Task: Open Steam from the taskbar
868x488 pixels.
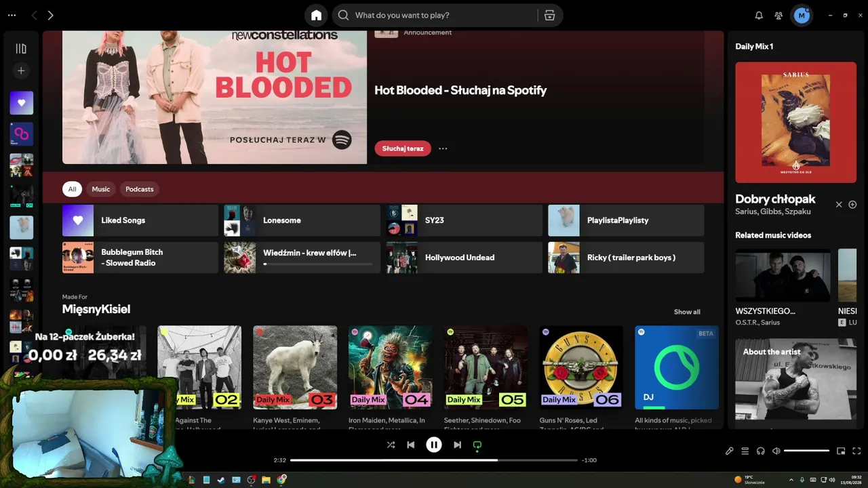Action: (x=221, y=480)
